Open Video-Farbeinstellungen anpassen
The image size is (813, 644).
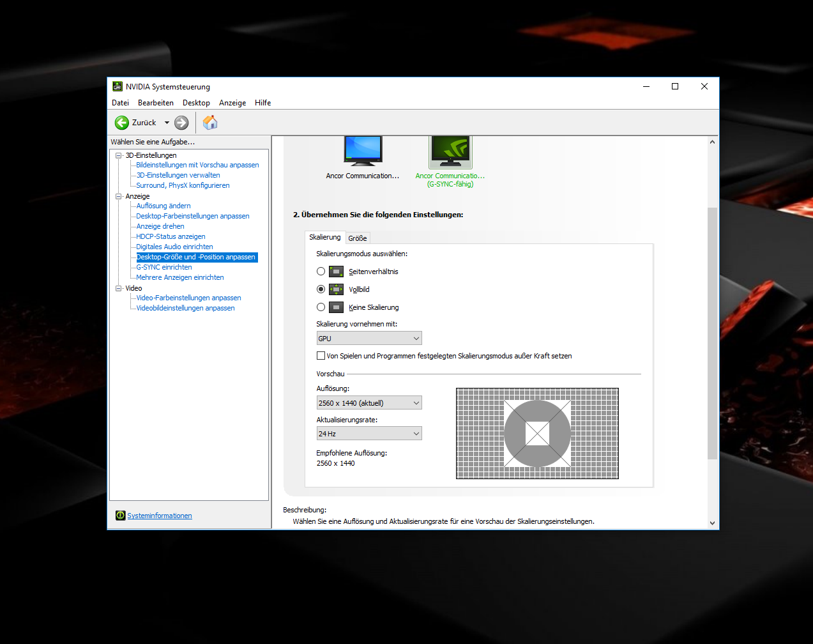[188, 298]
